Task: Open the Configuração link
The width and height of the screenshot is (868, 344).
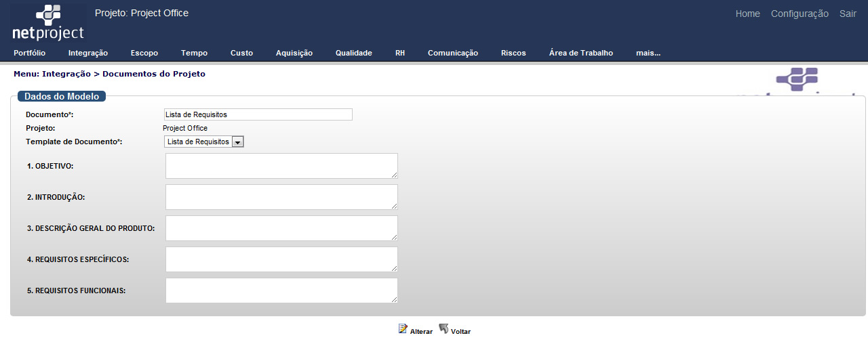Action: [800, 14]
